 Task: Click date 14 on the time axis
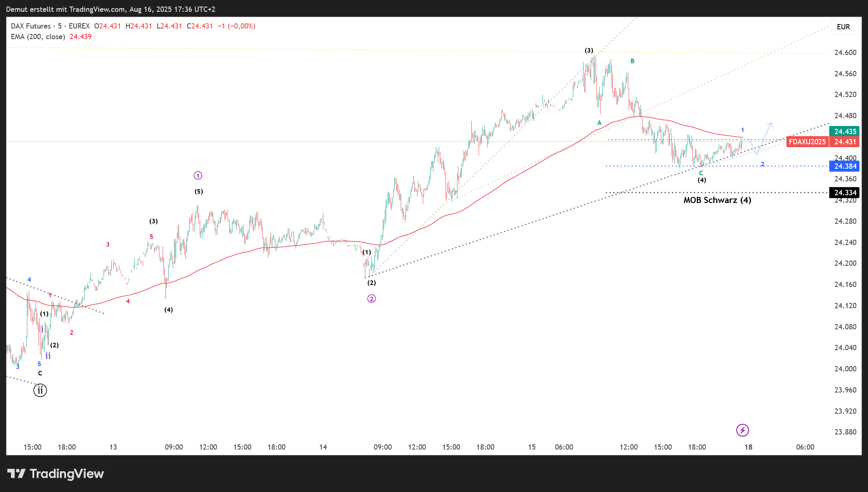click(x=323, y=447)
